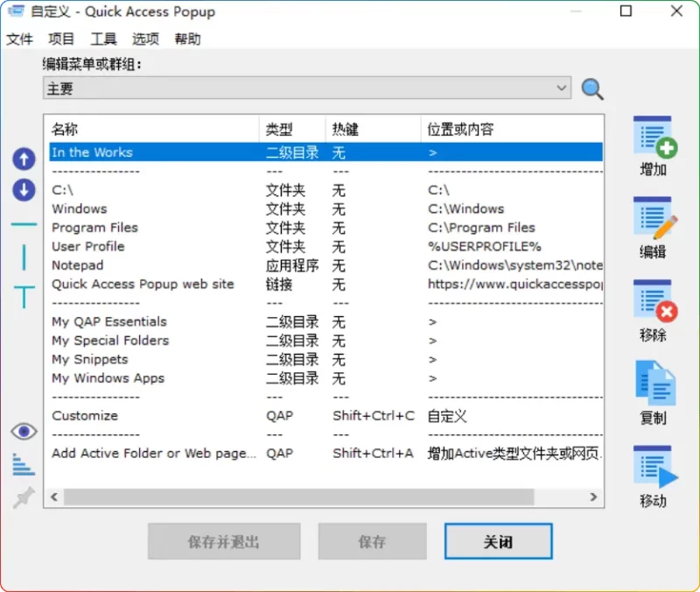Insert text separator using the T-shaped icon
This screenshot has width=700, height=592.
pyautogui.click(x=24, y=297)
